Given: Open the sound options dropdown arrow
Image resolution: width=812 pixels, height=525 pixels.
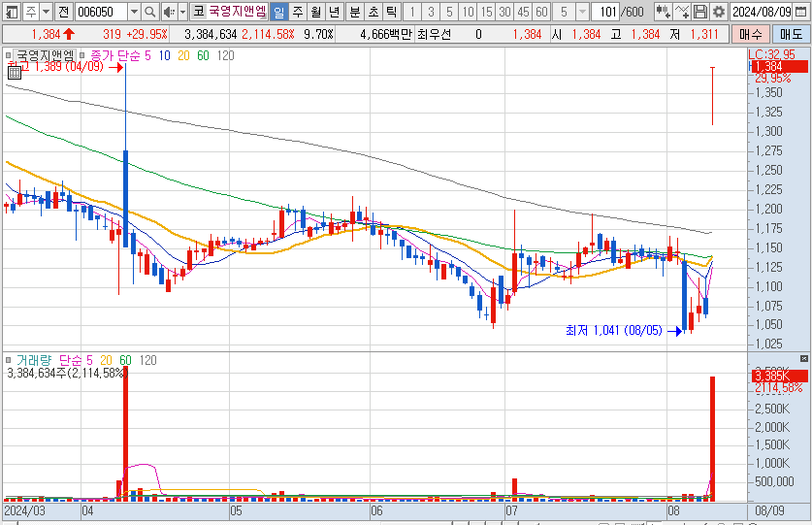Looking at the screenshot, I should point(182,12).
